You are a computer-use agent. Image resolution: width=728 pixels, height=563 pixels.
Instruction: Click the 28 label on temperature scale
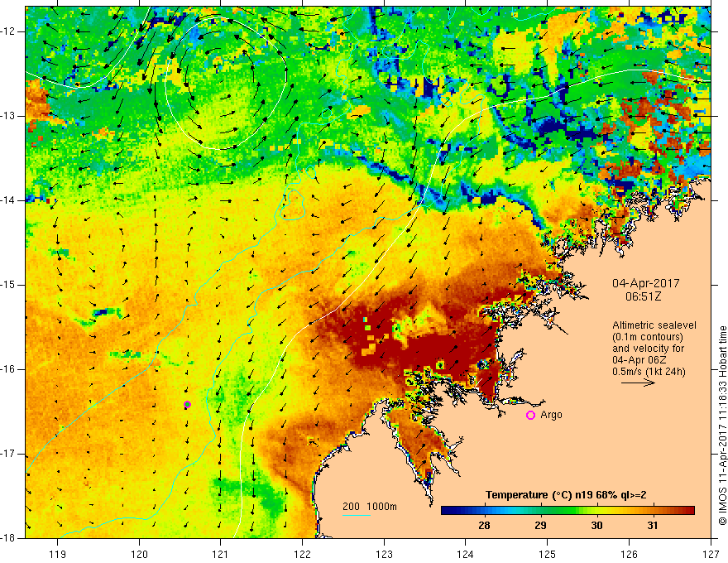[x=484, y=526]
